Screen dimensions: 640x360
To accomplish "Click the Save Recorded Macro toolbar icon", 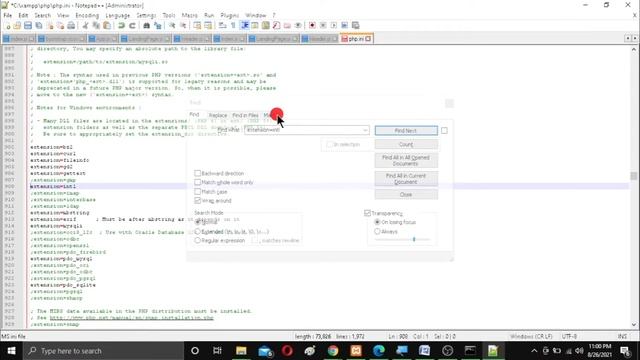I will pyautogui.click(x=356, y=26).
